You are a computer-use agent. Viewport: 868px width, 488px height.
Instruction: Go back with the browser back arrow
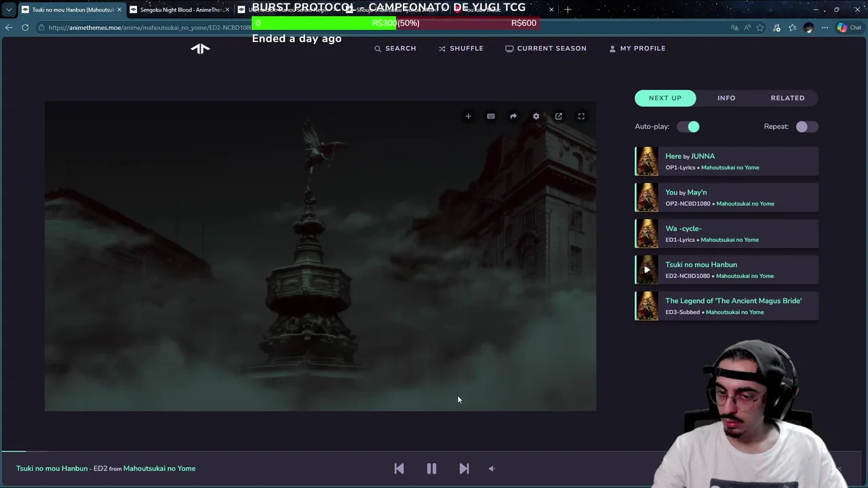(x=9, y=28)
